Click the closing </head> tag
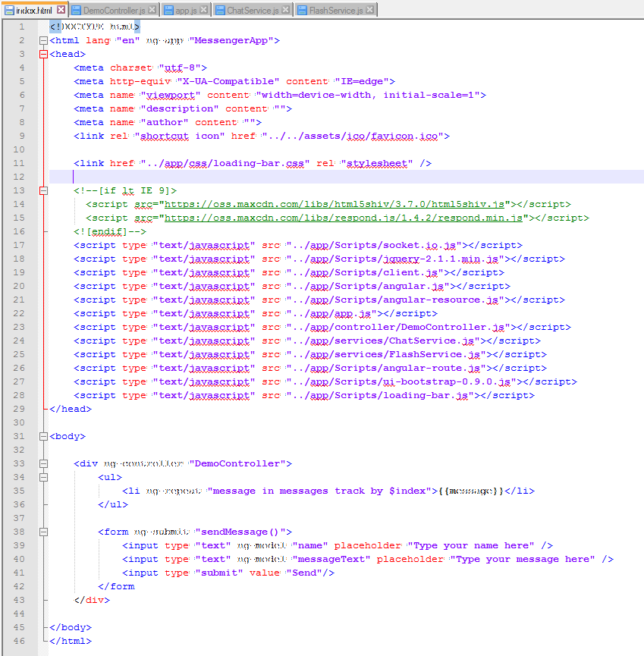Viewport: 644px width, 656px height. [x=71, y=410]
